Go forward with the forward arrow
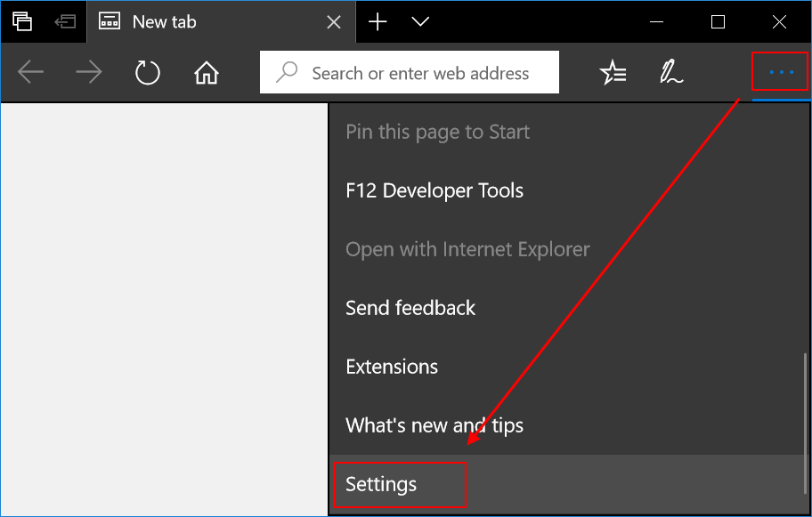This screenshot has width=812, height=517. point(89,72)
